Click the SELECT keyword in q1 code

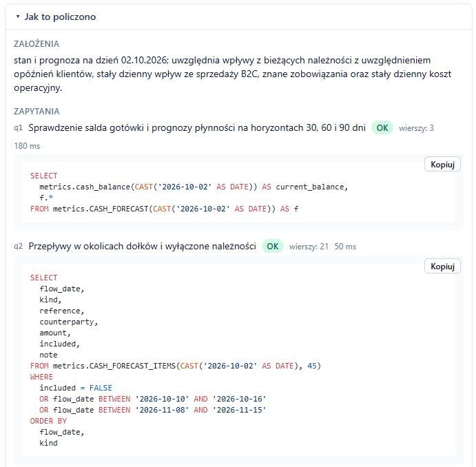[x=43, y=176]
